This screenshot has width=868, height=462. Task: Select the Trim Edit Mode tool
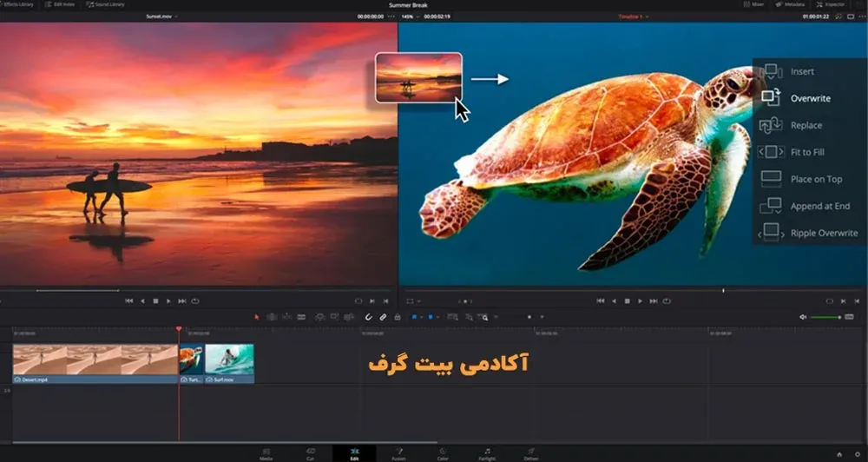[x=272, y=317]
